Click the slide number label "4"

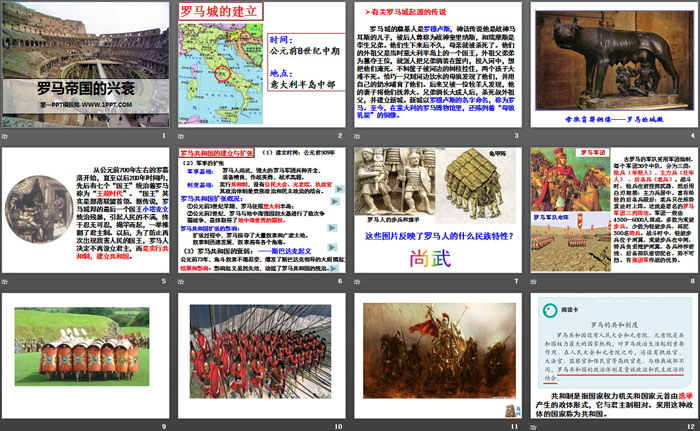pyautogui.click(x=693, y=135)
